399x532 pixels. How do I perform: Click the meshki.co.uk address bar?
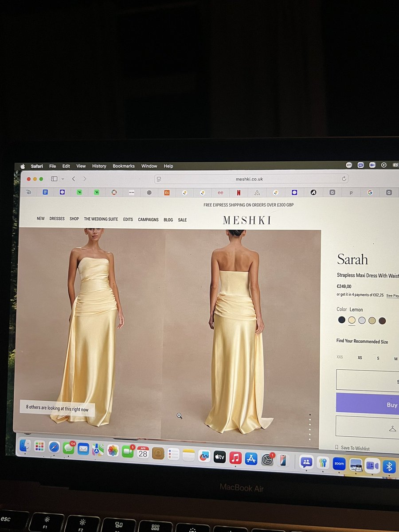click(x=251, y=179)
